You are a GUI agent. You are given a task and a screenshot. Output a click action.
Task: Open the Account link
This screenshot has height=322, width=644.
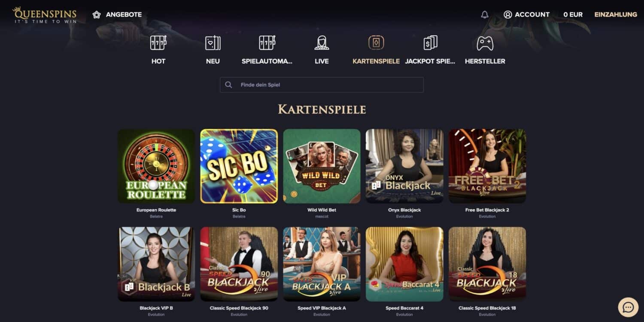tap(526, 15)
